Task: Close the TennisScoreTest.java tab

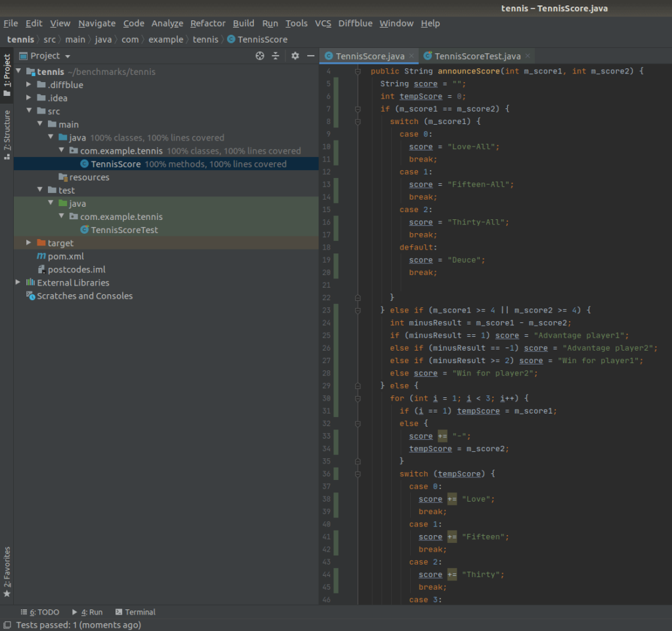Action: pyautogui.click(x=527, y=56)
